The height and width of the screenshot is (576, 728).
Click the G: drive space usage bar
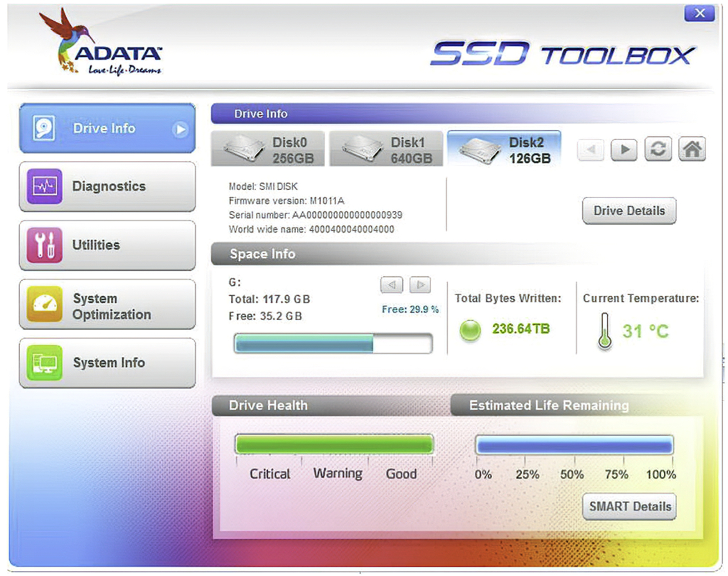pos(333,344)
